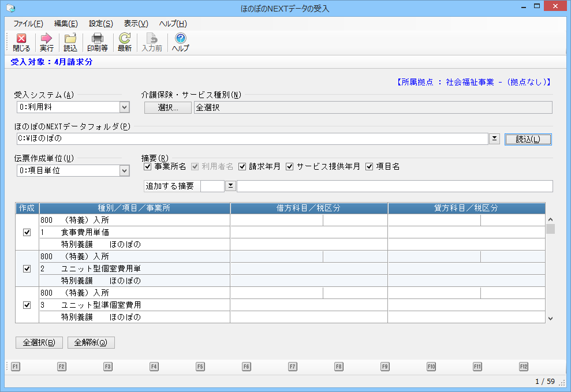Click the 追加する摘要 text field
571x392 pixels.
click(x=394, y=186)
